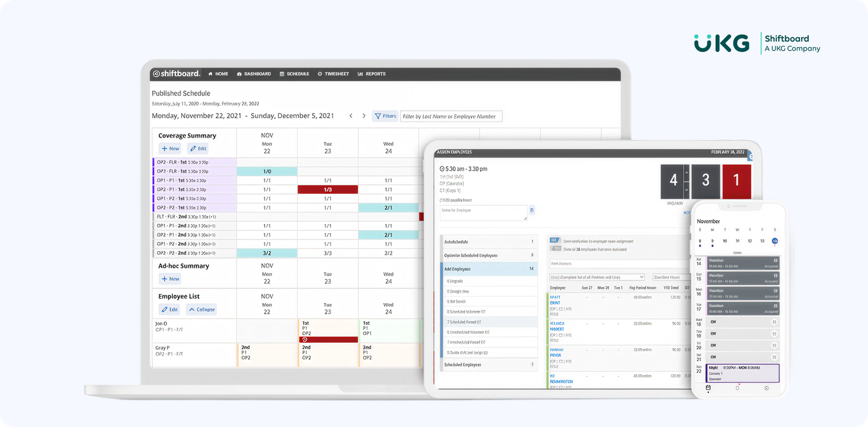
Task: Select Optimize Scheduled Employees on the tablet
Action: point(489,255)
